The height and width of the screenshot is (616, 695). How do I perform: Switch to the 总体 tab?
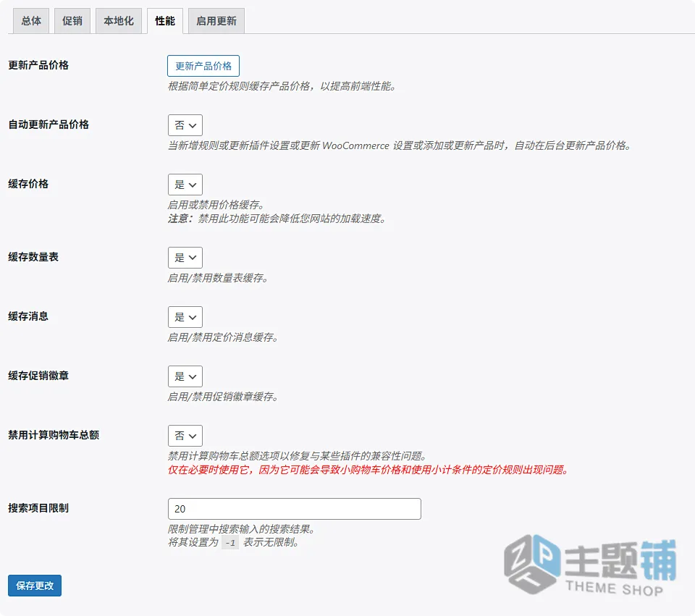point(31,21)
